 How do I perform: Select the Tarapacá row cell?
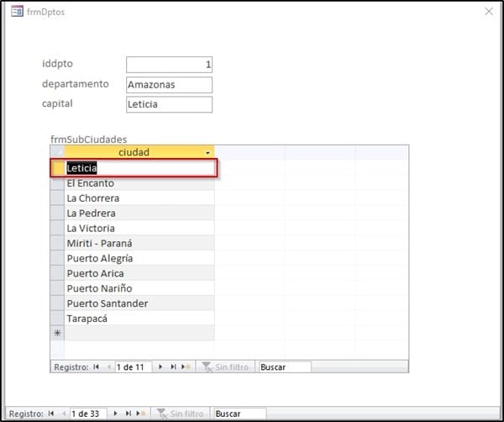(139, 319)
